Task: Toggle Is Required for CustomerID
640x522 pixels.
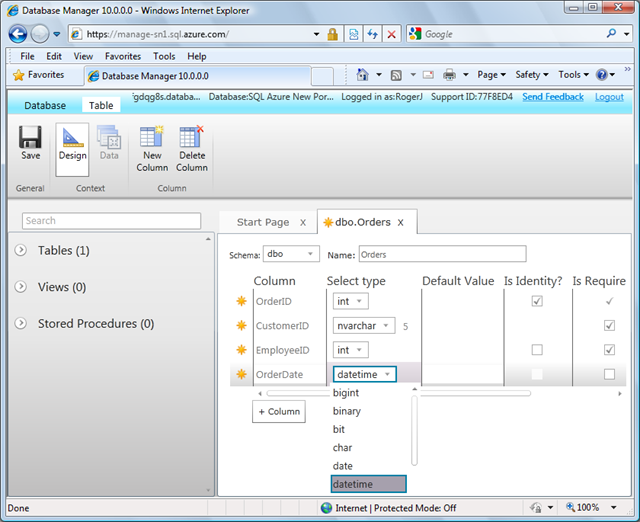Action: pos(609,326)
